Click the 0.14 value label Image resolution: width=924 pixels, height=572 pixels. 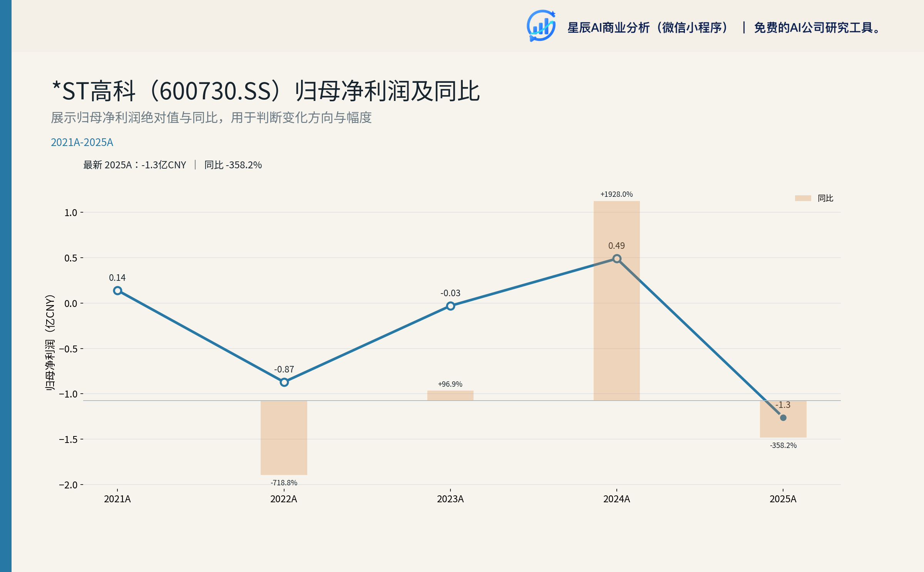point(117,278)
